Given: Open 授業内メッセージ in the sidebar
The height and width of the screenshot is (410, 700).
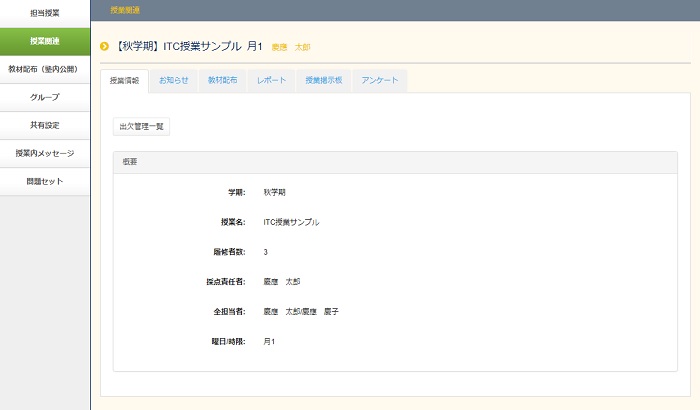Looking at the screenshot, I should point(45,153).
